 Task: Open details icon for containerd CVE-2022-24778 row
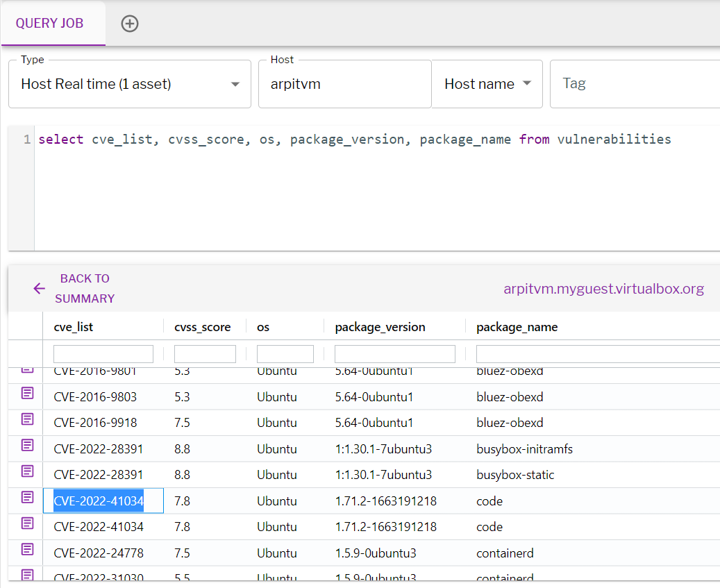pyautogui.click(x=26, y=549)
